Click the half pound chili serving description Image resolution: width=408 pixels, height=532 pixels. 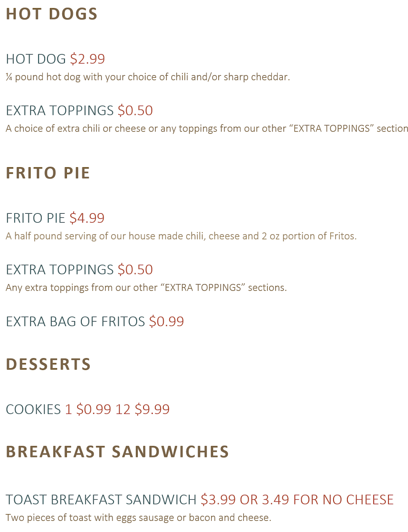[181, 236]
